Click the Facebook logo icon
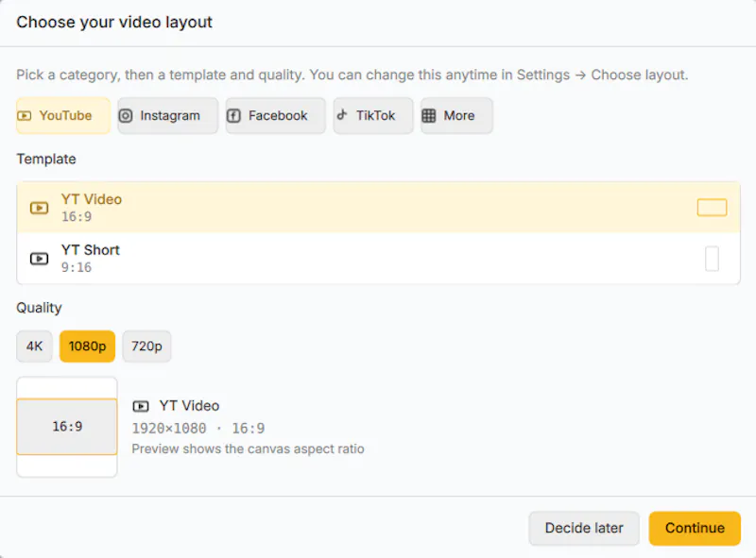 pyautogui.click(x=233, y=115)
